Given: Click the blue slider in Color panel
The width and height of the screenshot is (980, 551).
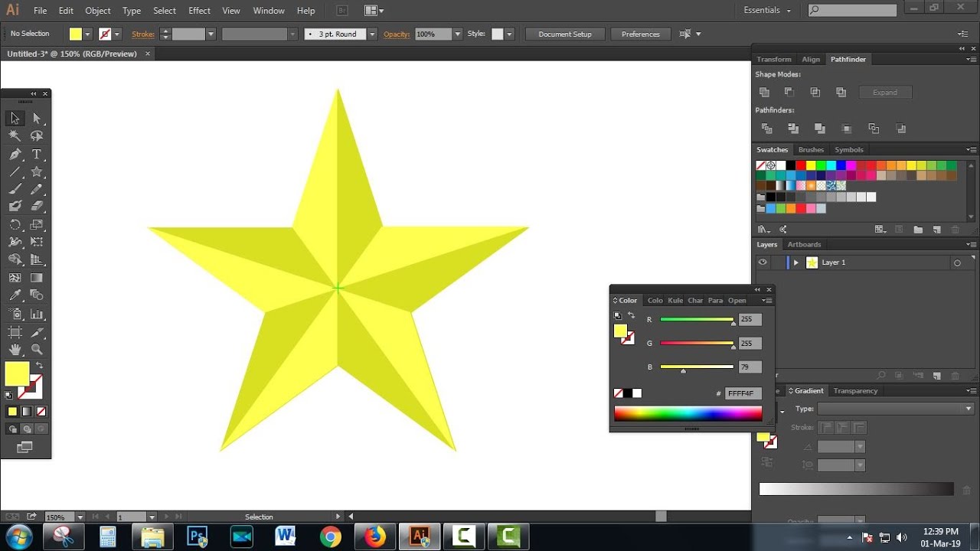Looking at the screenshot, I should (697, 367).
